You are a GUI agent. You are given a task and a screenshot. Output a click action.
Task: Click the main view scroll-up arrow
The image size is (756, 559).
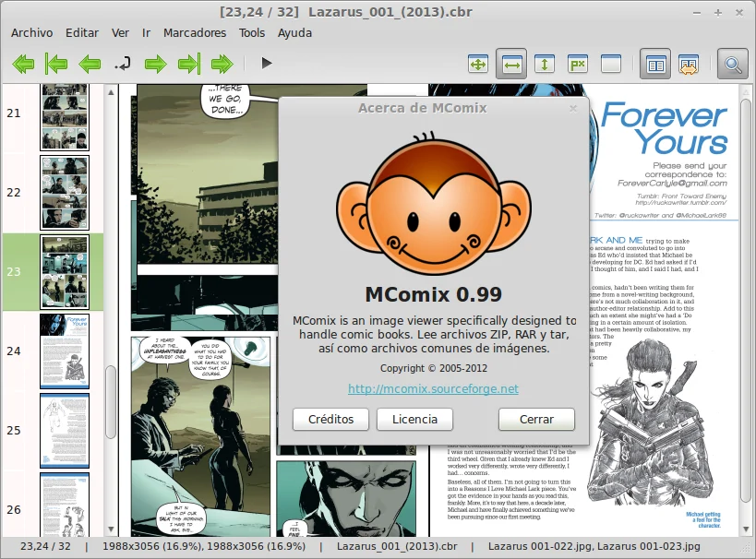pos(747,91)
